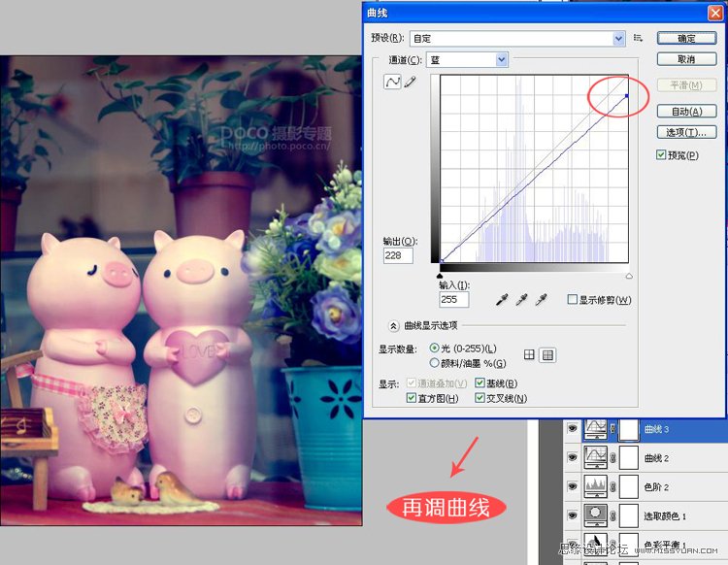Select the pencil draw-curve tool
The image size is (728, 565).
click(x=410, y=83)
